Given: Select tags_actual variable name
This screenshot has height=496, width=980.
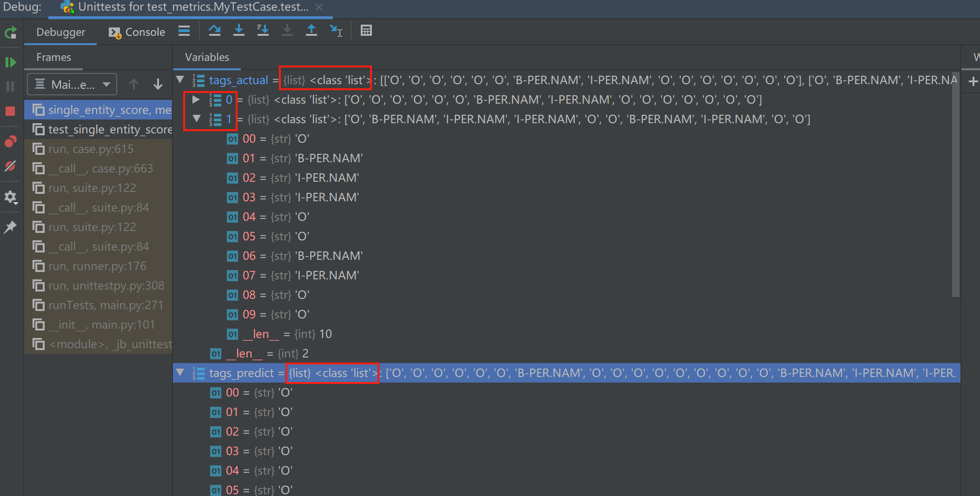Looking at the screenshot, I should (238, 80).
